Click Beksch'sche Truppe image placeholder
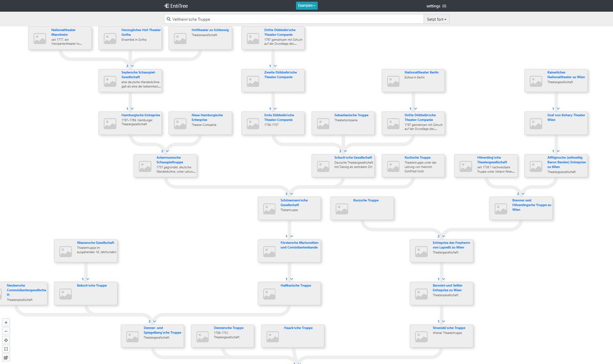 (x=65, y=294)
